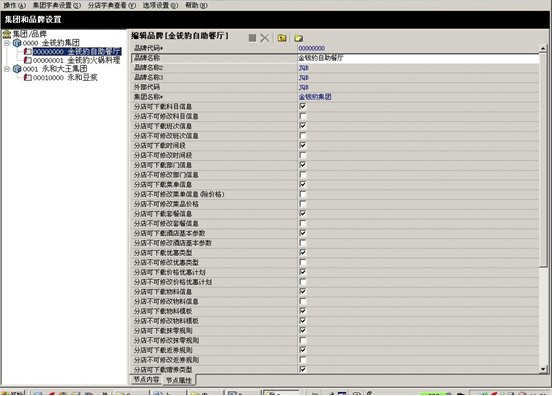This screenshot has width=552, height=396.
Task: Click the 集团/品牌 root node icon
Action: click(7, 34)
